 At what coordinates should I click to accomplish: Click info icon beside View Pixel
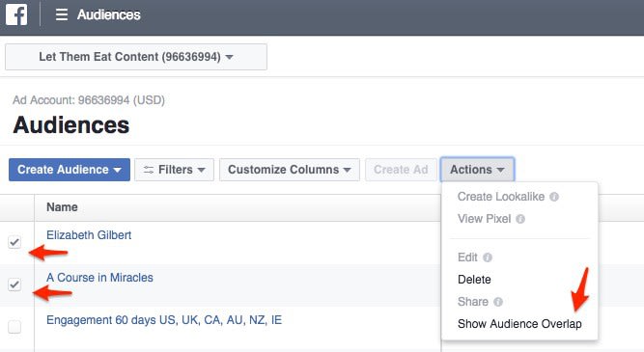coord(520,219)
